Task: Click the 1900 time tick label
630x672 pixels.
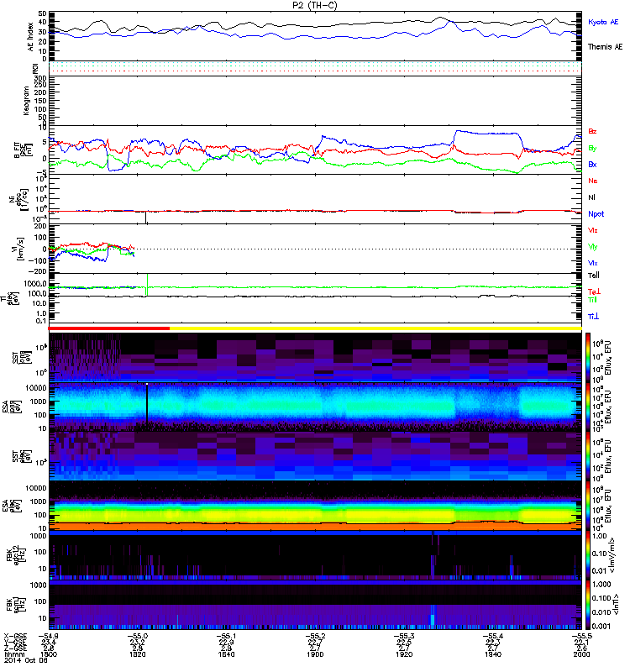Action: tap(315, 654)
